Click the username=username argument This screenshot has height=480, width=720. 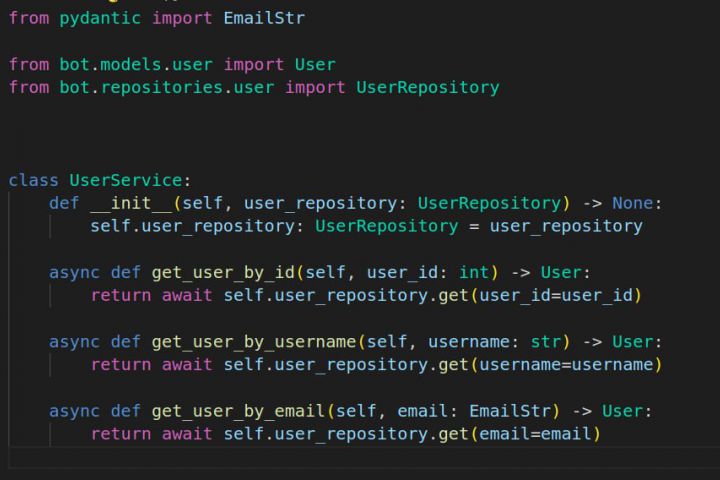[x=565, y=365]
